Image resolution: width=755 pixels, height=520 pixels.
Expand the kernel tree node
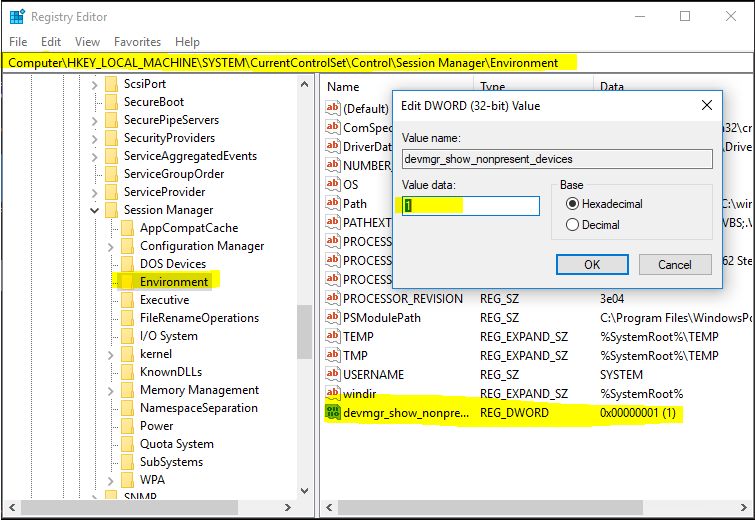(x=111, y=355)
